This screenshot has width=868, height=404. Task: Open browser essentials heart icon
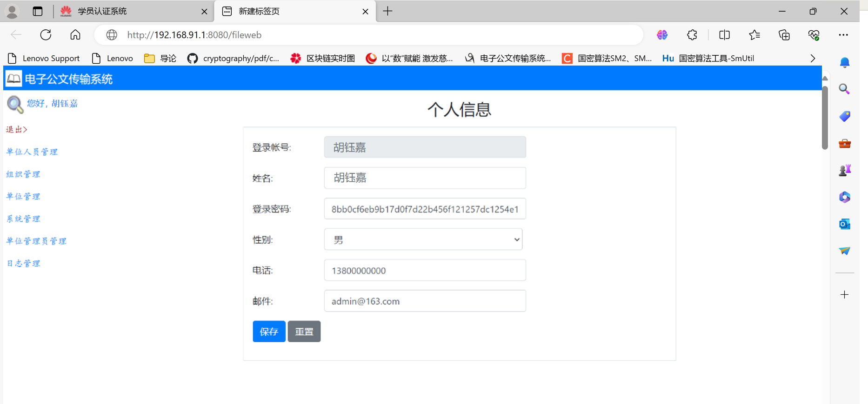click(814, 35)
